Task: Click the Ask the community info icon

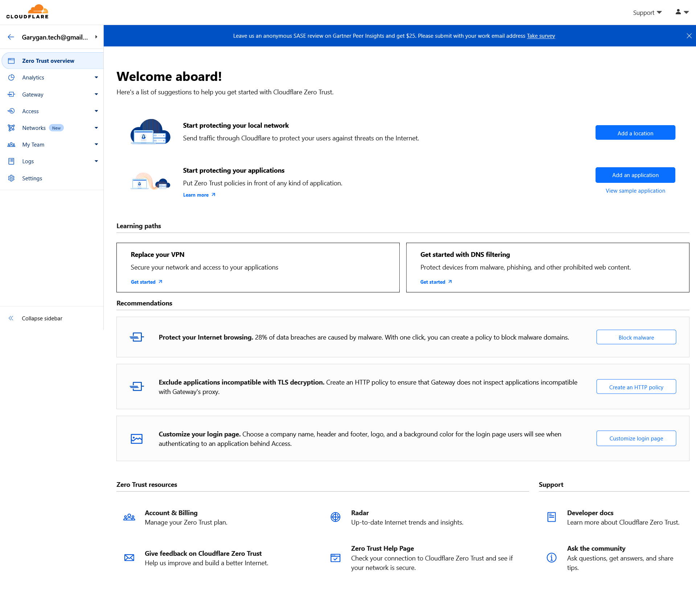Action: click(552, 558)
